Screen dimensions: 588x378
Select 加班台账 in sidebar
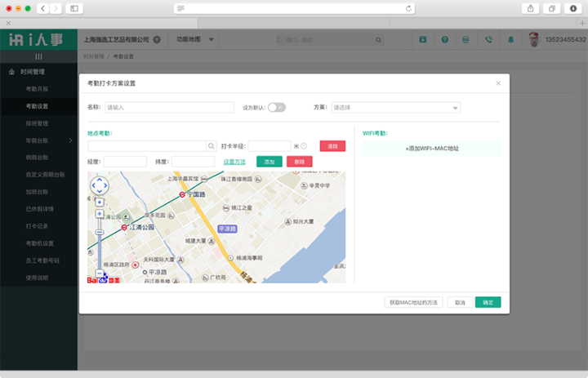(37, 192)
